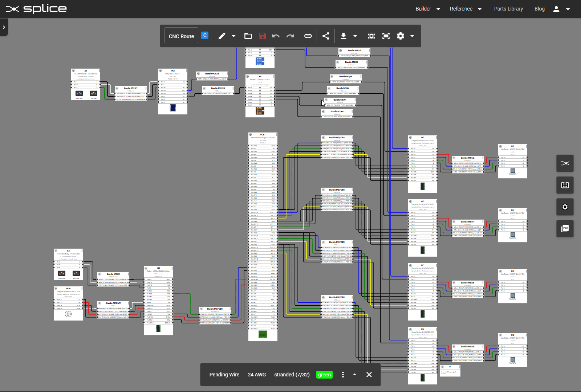Viewport: 581px width, 392px height.
Task: Open the settings gear dropdown
Action: (x=412, y=36)
